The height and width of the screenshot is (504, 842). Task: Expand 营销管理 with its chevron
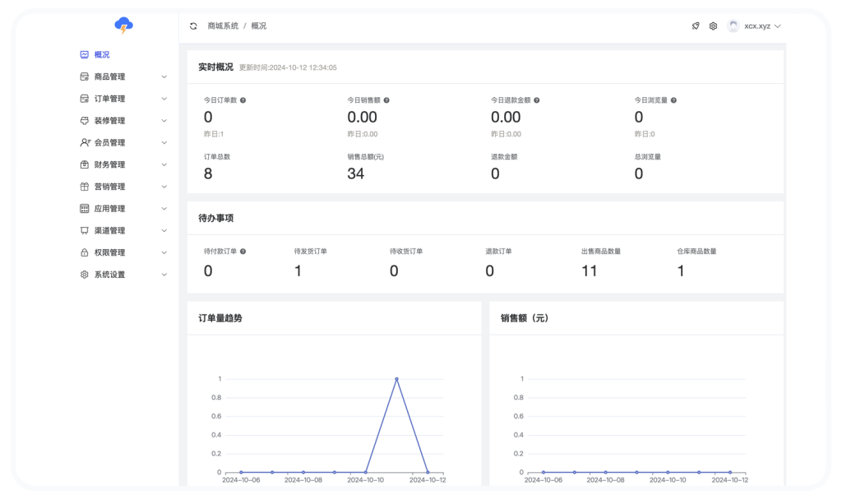(164, 187)
